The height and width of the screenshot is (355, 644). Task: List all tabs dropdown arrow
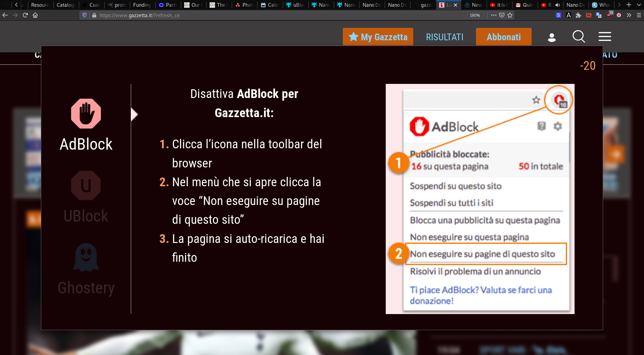click(x=639, y=5)
